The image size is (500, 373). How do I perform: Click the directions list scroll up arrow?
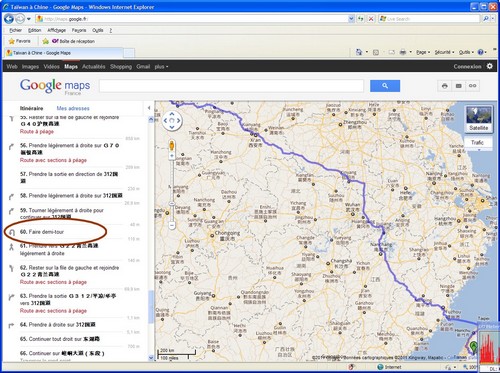tap(151, 119)
